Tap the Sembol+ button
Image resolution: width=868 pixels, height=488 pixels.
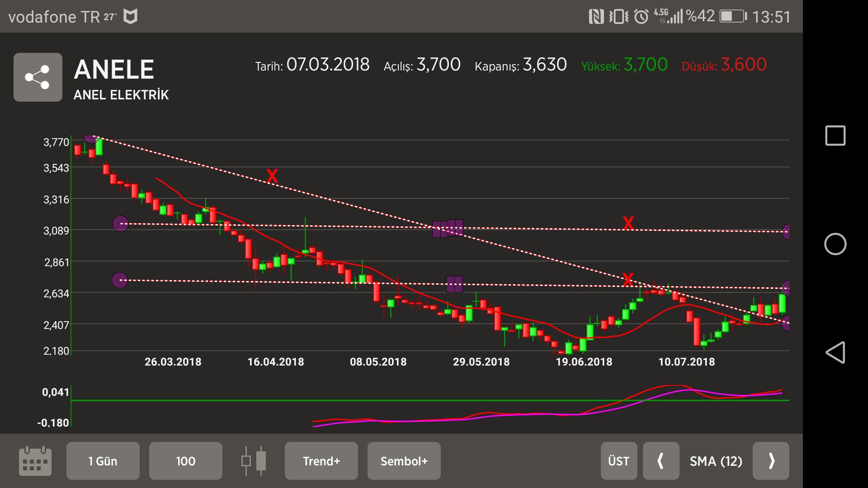click(x=404, y=461)
